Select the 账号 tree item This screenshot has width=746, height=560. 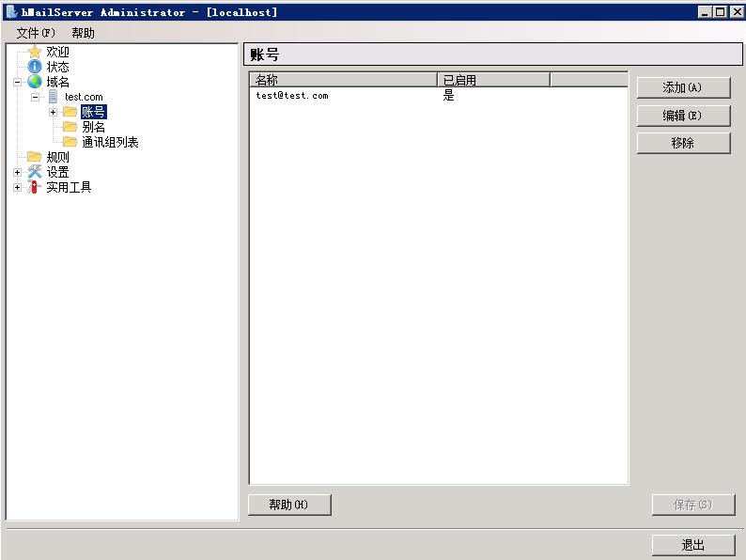click(x=93, y=112)
